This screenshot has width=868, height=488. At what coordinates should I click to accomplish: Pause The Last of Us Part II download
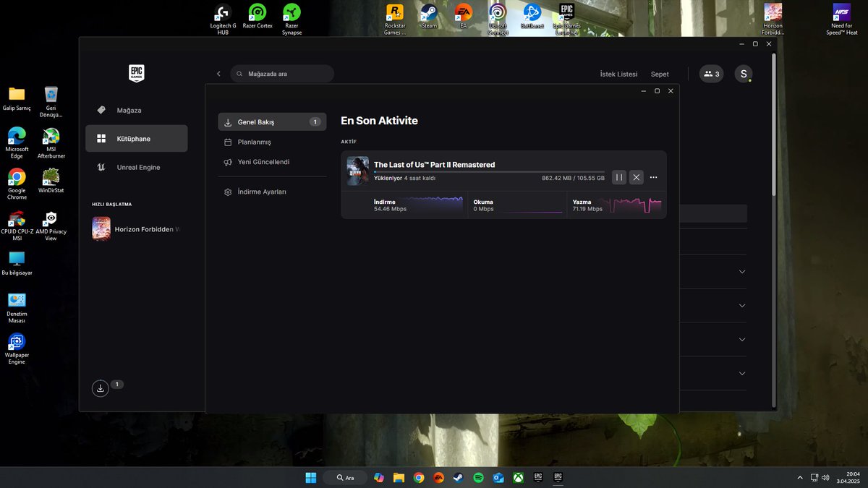click(x=619, y=177)
